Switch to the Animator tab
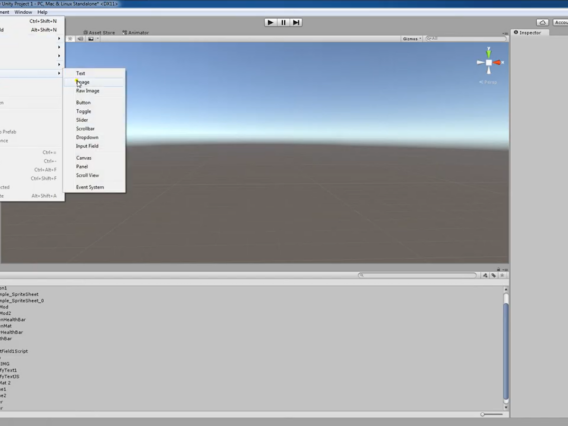 point(135,33)
